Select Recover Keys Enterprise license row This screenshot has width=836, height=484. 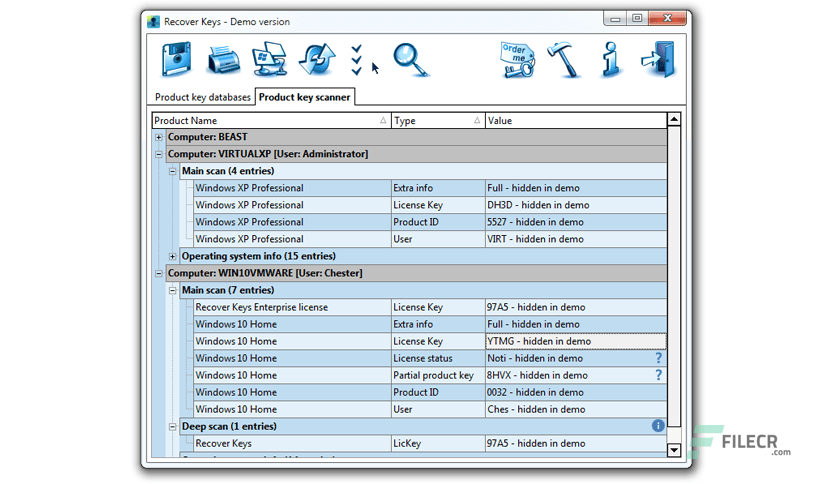pos(430,307)
